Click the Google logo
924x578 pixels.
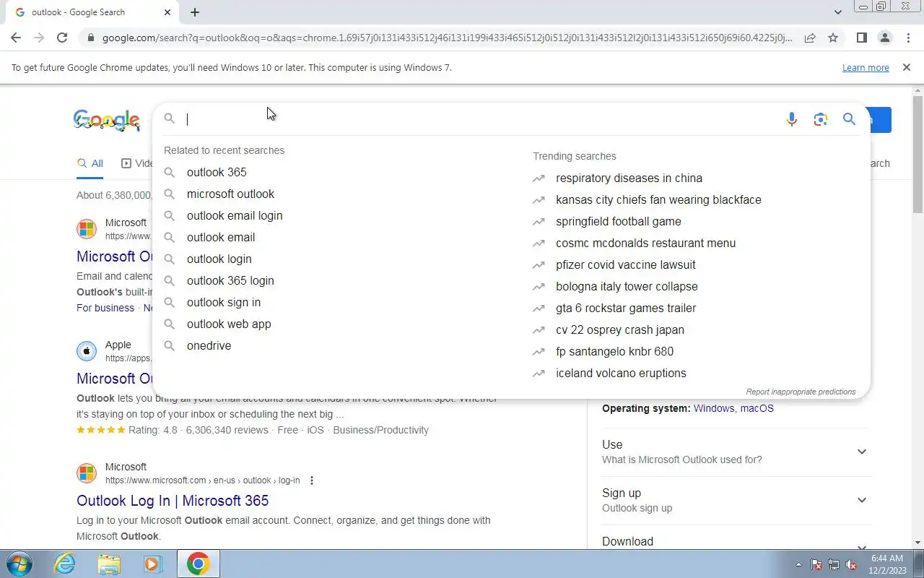tap(107, 121)
